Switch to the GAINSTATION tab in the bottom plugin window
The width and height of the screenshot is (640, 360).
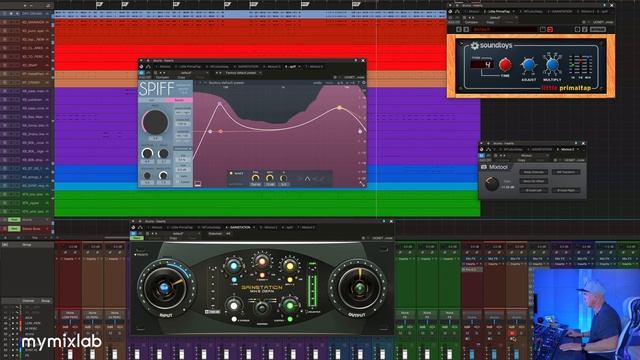click(238, 227)
